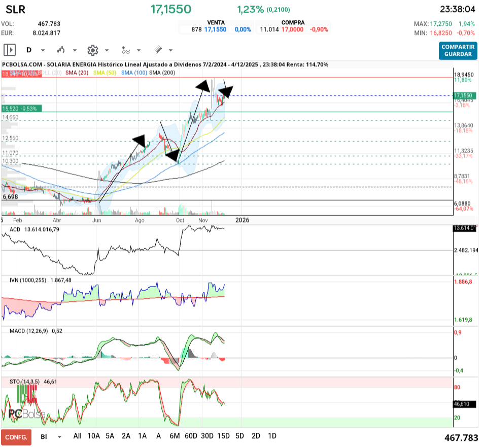Click the COMPARTIR GUARDAR button
Screen dimensions: 485x448
click(458, 50)
